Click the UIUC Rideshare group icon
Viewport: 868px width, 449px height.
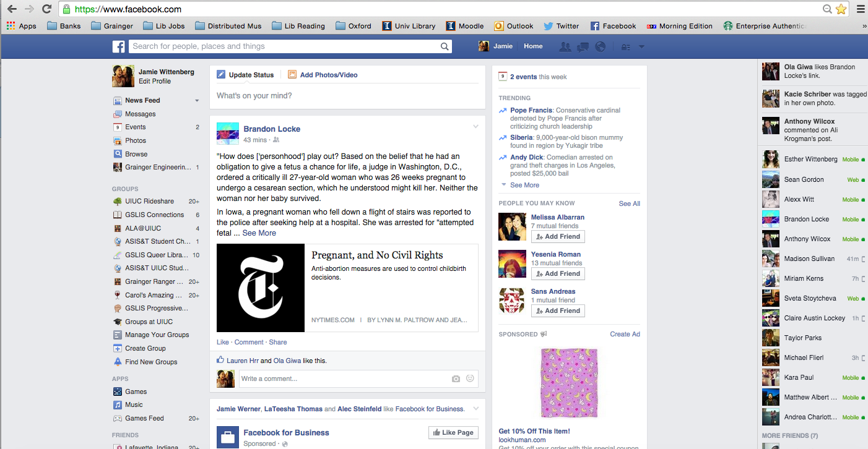118,201
